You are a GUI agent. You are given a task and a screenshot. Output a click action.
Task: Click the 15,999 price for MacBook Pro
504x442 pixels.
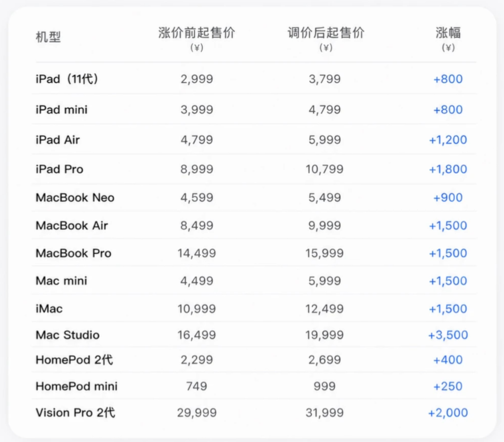[325, 253]
